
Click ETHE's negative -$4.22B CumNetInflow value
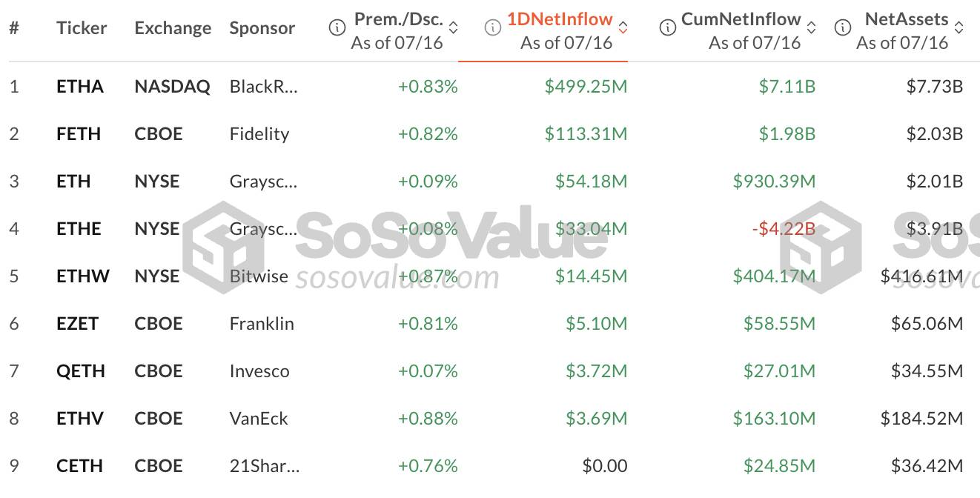[x=784, y=229]
